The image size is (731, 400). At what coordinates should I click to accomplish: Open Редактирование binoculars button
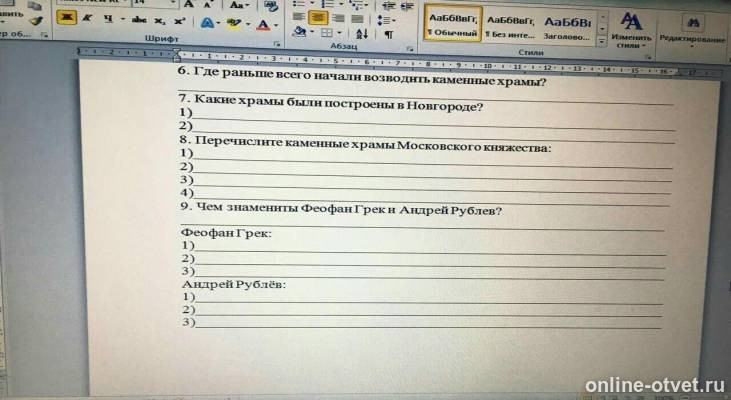point(693,21)
